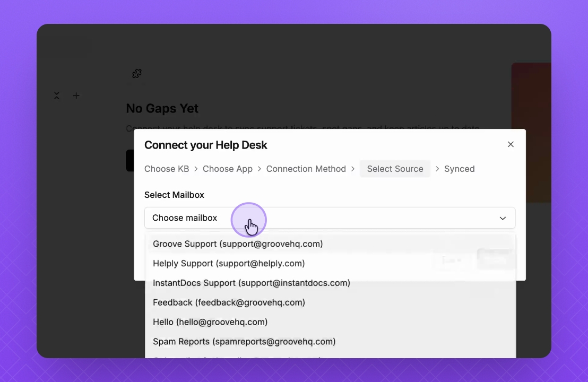588x382 pixels.
Task: Pick InstantDocs Support from mailbox list
Action: [252, 283]
